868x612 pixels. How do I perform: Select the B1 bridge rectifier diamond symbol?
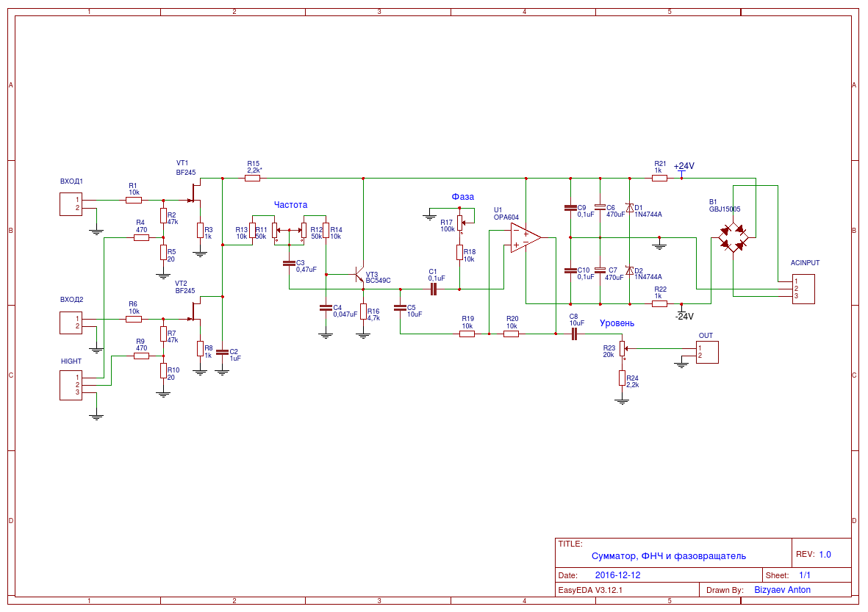(x=733, y=238)
